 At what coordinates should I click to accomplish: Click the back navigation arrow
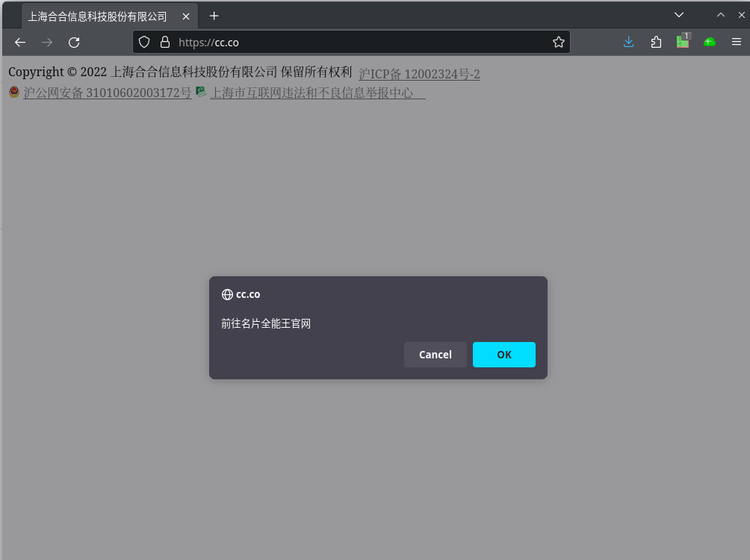coord(20,43)
